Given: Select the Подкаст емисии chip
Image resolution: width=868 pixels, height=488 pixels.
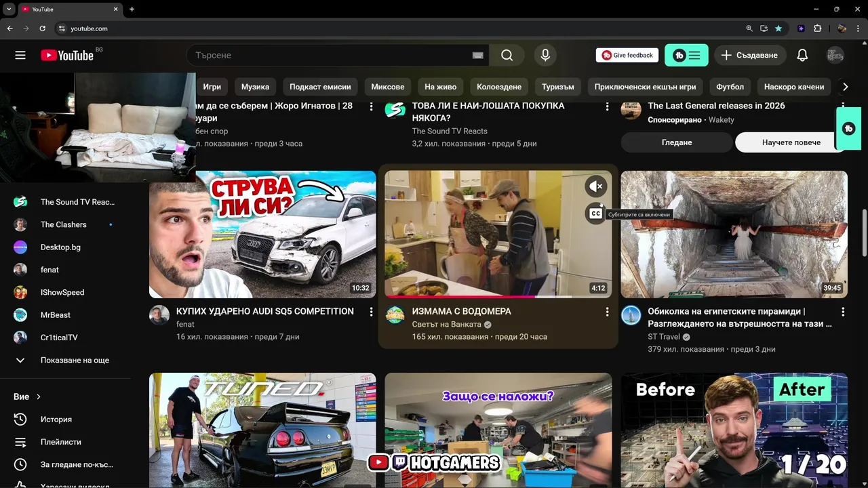Looking at the screenshot, I should point(320,87).
